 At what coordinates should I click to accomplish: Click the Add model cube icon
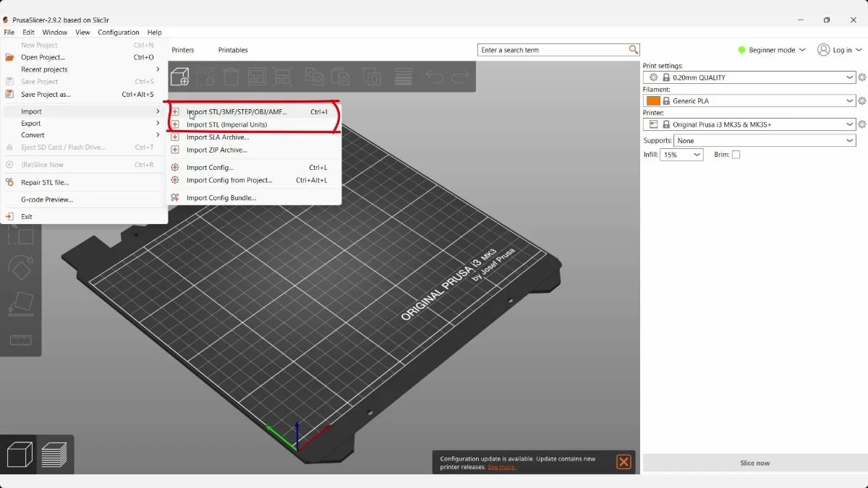pos(179,76)
